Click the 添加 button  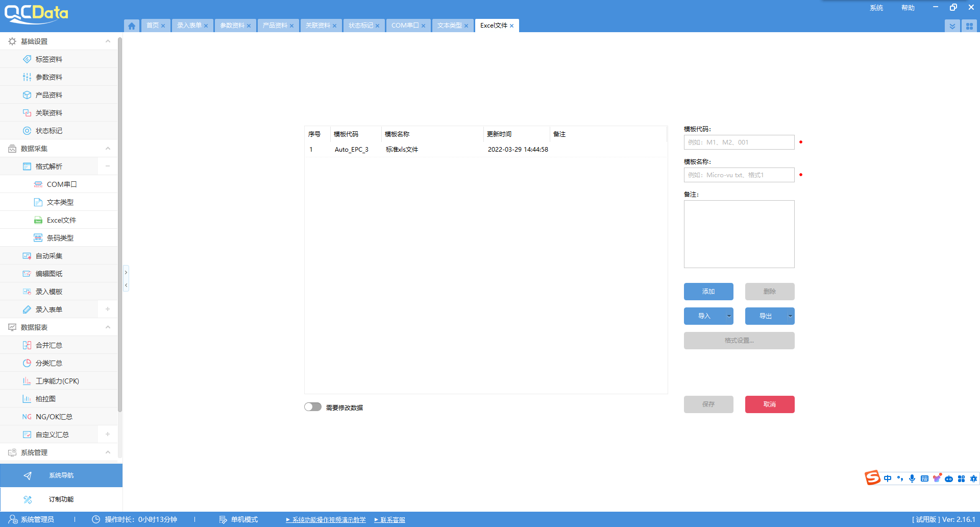tap(708, 292)
